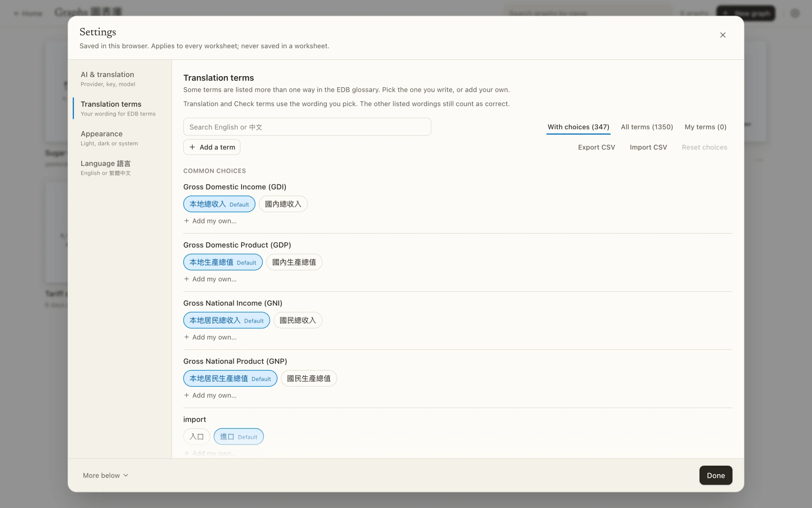Viewport: 812px width, 508px height.
Task: Click Import CSV
Action: coord(648,147)
